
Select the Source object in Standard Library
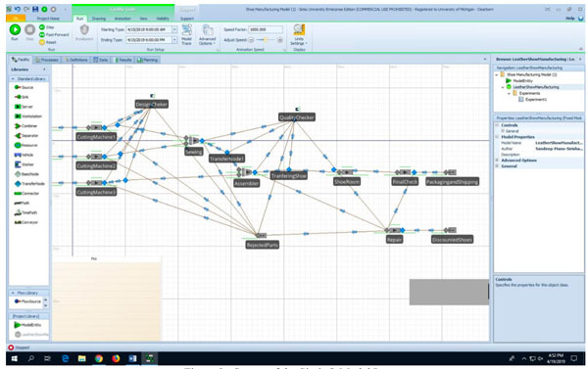click(x=24, y=87)
